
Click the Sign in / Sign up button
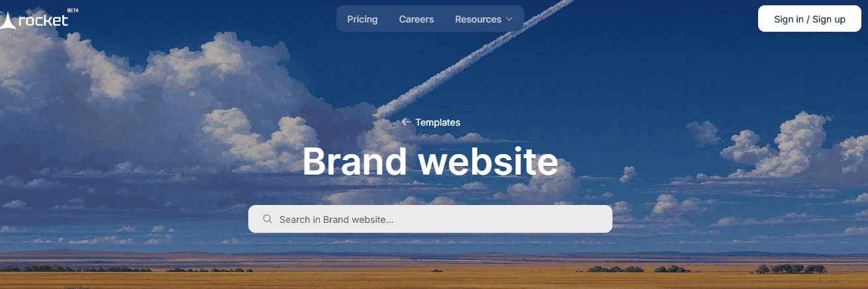coord(810,19)
